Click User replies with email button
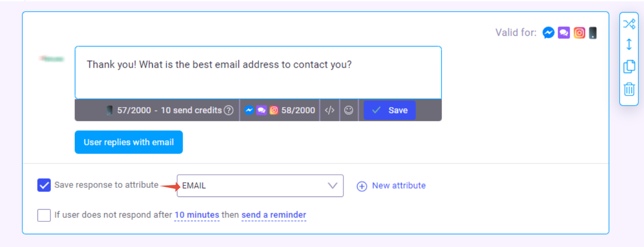Screen dimensions: 644x247 tap(128, 142)
